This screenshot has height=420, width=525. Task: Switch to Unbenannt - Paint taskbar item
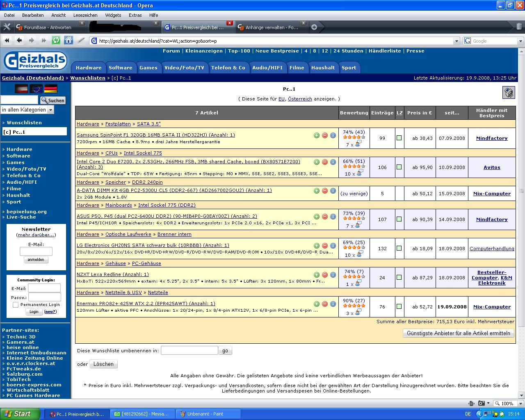point(208,414)
